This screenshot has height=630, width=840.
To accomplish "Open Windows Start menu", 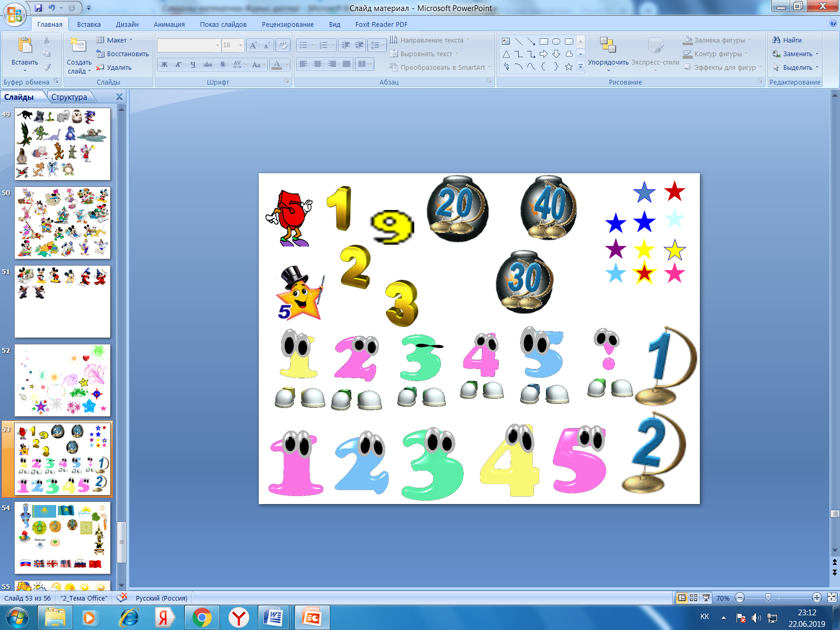I will 17,618.
